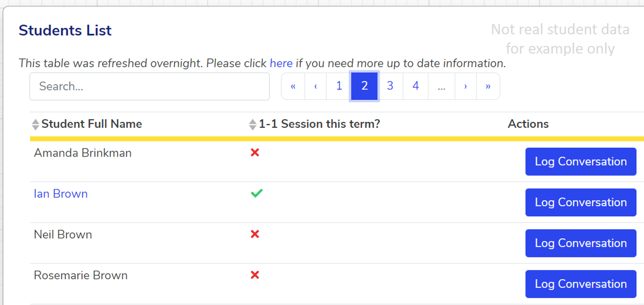Image resolution: width=644 pixels, height=305 pixels.
Task: Log Conversation for Amanda Brinkman
Action: (x=581, y=162)
